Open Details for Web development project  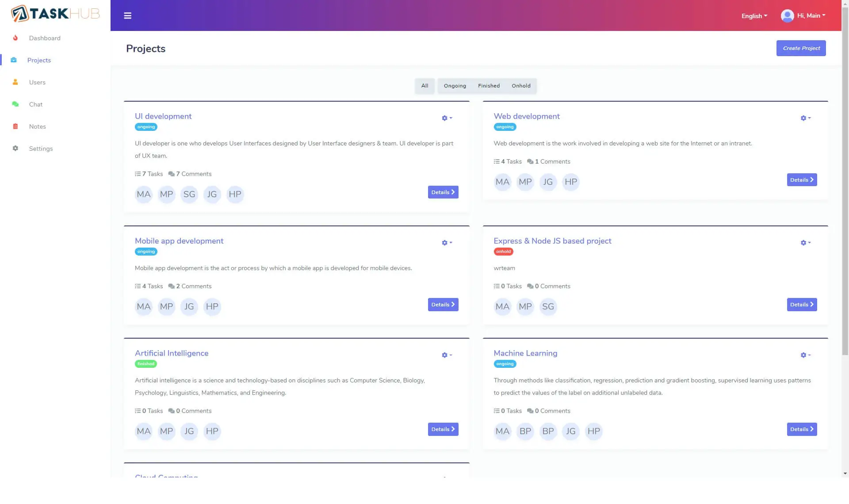coord(802,180)
